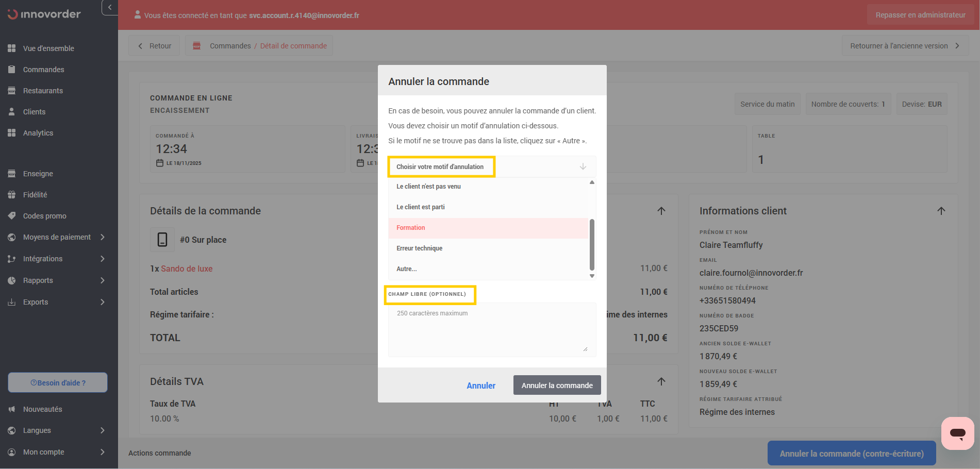This screenshot has width=980, height=469.
Task: Open the cancellation reason dropdown
Action: click(x=491, y=167)
